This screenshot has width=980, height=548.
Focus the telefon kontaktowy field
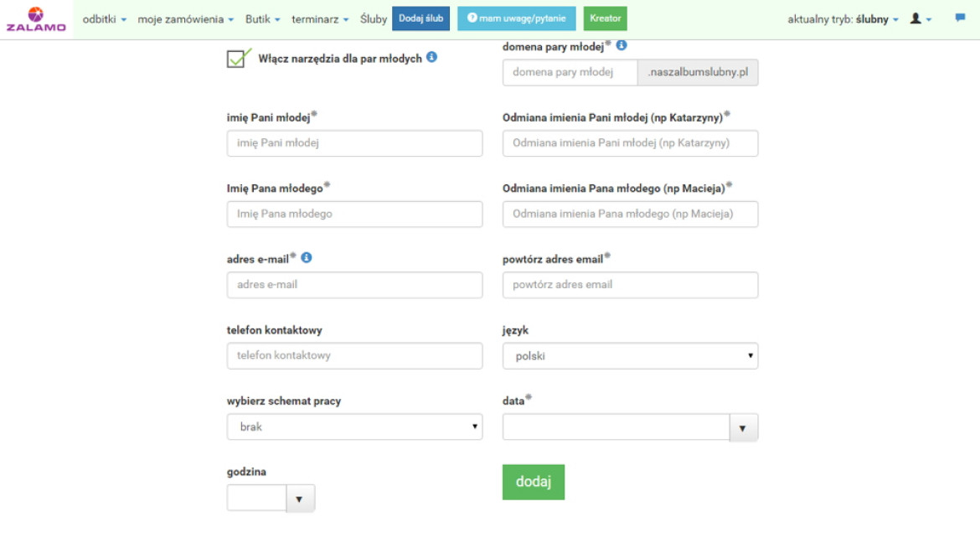pos(354,355)
